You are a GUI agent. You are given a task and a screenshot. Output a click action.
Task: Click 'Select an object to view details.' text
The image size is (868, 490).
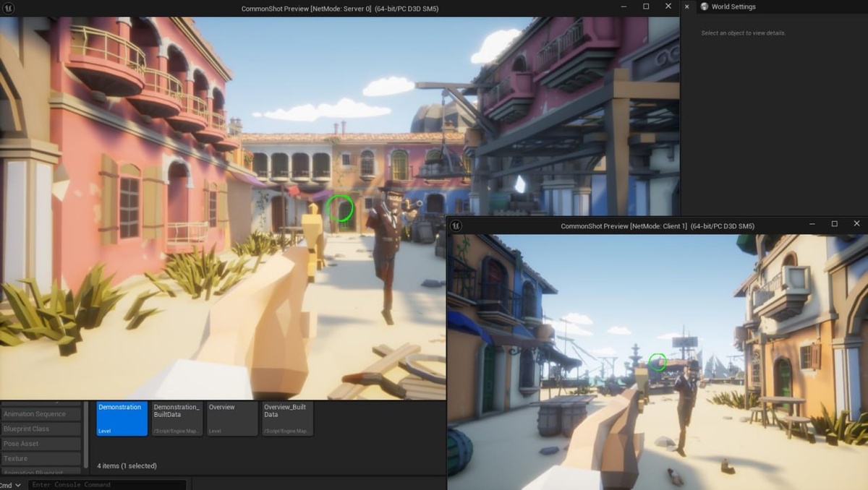[x=743, y=33]
